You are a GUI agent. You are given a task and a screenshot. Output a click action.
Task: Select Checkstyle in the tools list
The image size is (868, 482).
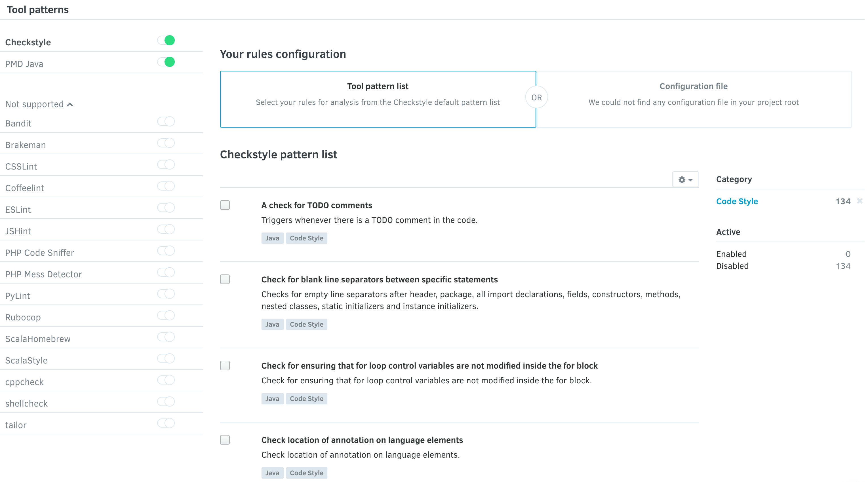click(x=28, y=43)
